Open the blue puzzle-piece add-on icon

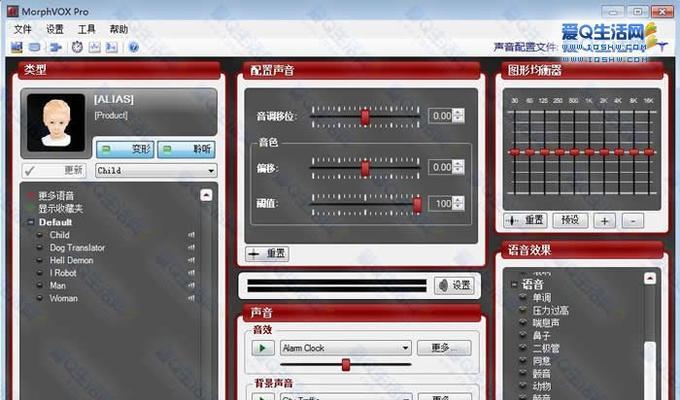(x=56, y=47)
